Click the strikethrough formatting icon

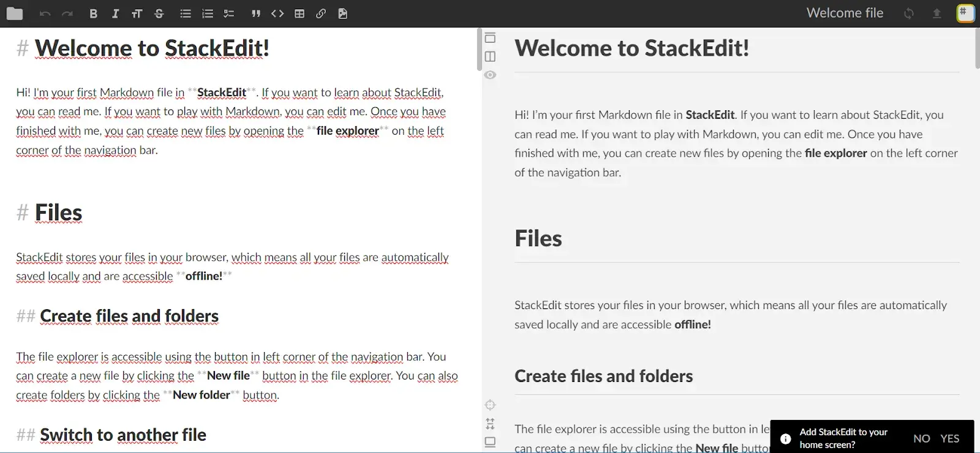[159, 13]
